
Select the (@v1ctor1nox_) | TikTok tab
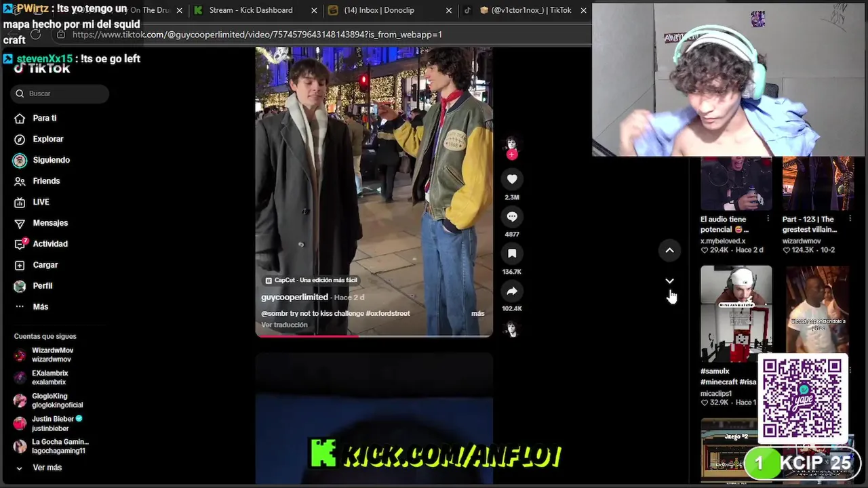(526, 10)
